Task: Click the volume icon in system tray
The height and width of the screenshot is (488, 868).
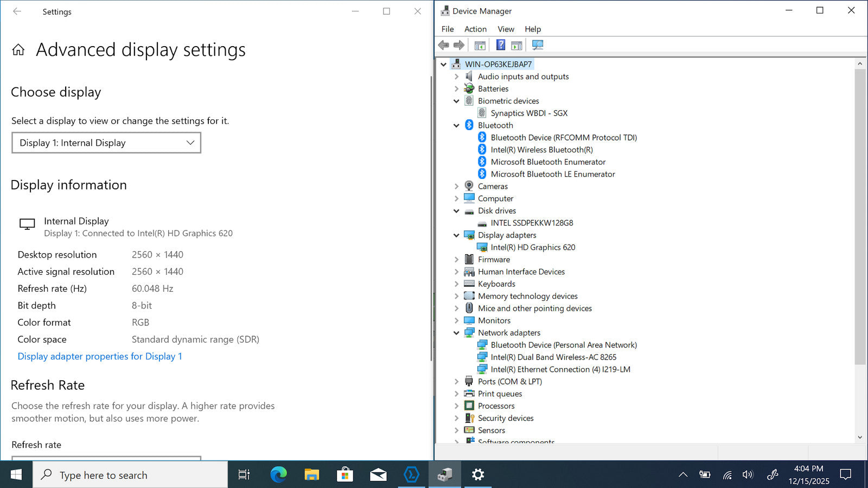Action: (748, 475)
